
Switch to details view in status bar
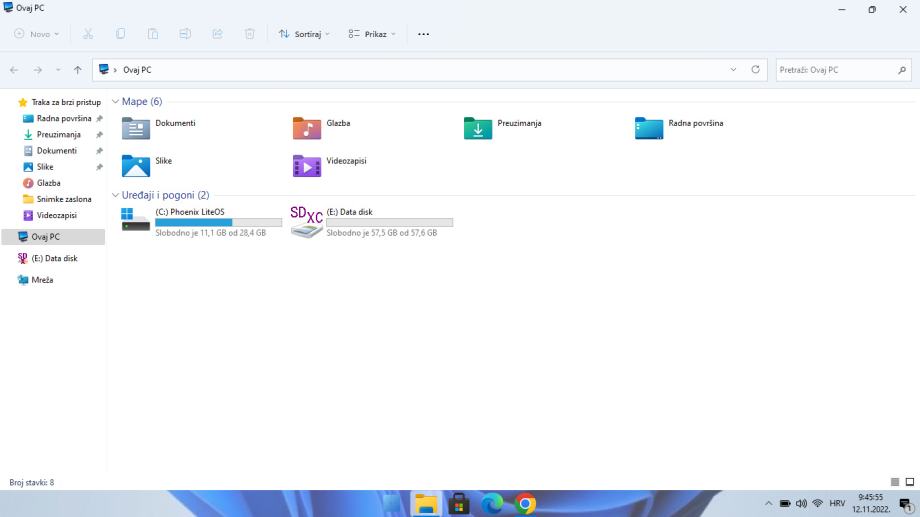895,482
